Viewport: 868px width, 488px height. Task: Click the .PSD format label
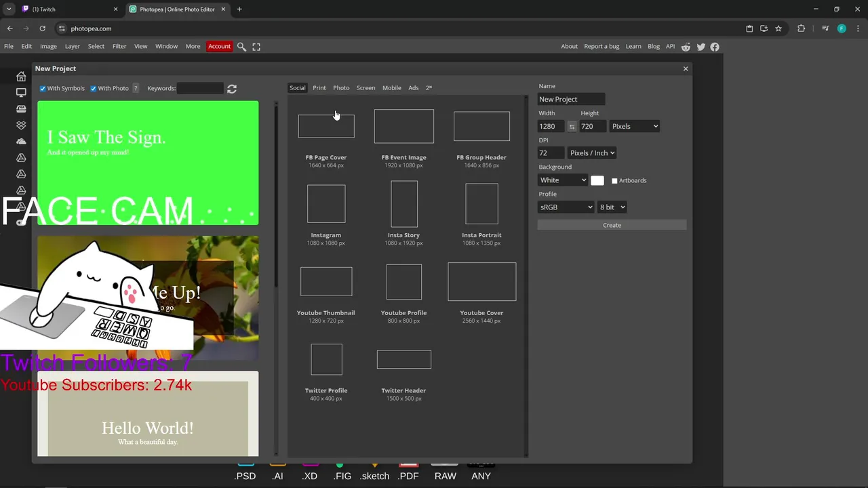point(245,476)
